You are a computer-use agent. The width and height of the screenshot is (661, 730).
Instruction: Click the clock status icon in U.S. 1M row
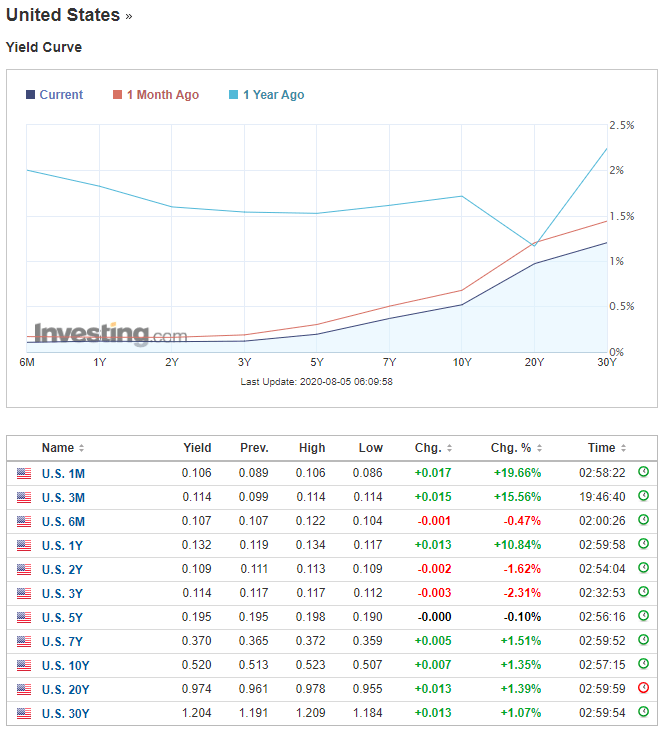[x=643, y=473]
